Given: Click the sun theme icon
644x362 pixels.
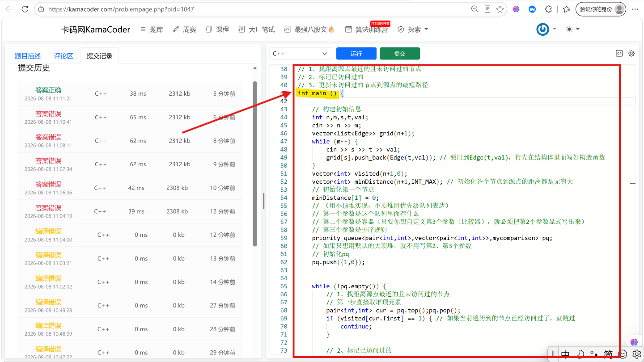Looking at the screenshot, I should [x=569, y=29].
